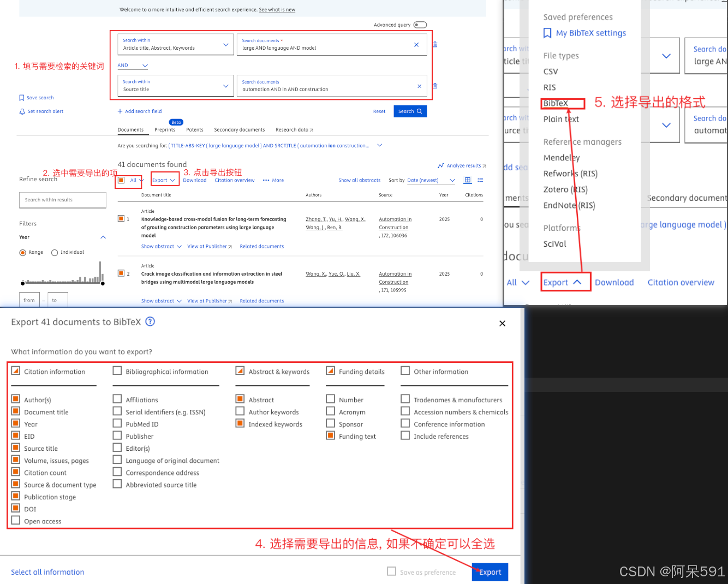Viewport: 728px width, 584px height.
Task: Click the BibTeX export help question icon
Action: coord(150,321)
